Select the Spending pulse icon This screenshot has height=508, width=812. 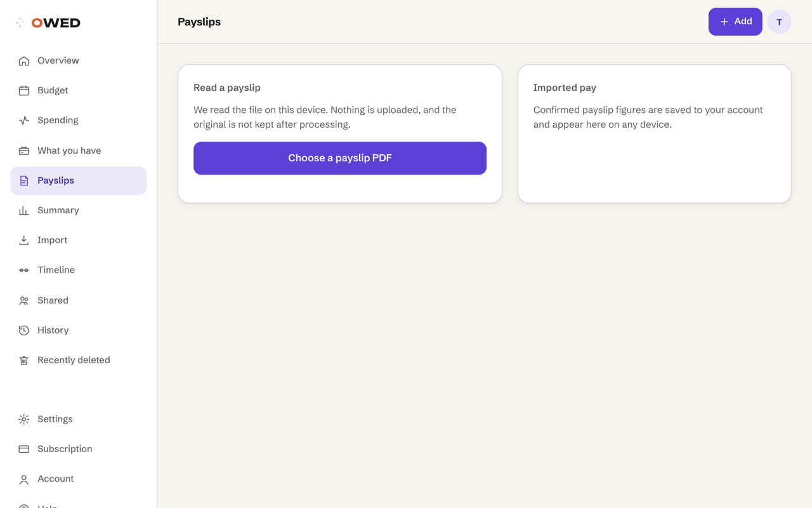(24, 121)
